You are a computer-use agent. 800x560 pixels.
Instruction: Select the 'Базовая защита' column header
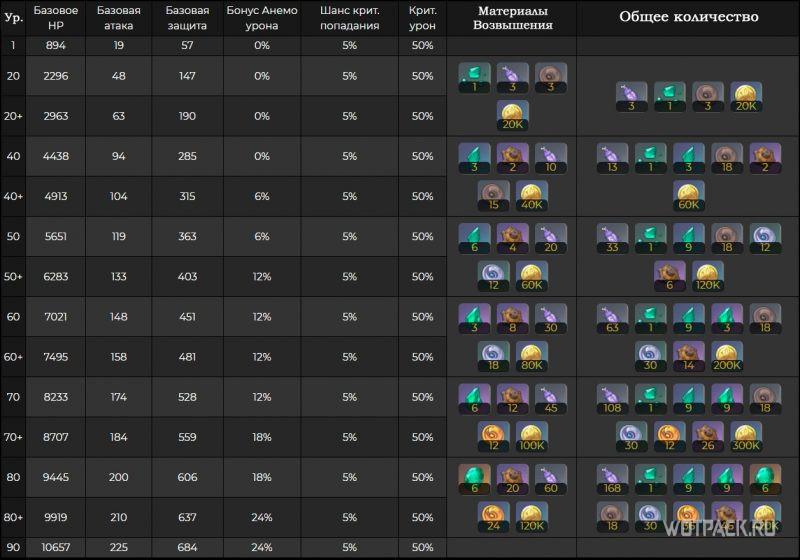click(x=187, y=18)
